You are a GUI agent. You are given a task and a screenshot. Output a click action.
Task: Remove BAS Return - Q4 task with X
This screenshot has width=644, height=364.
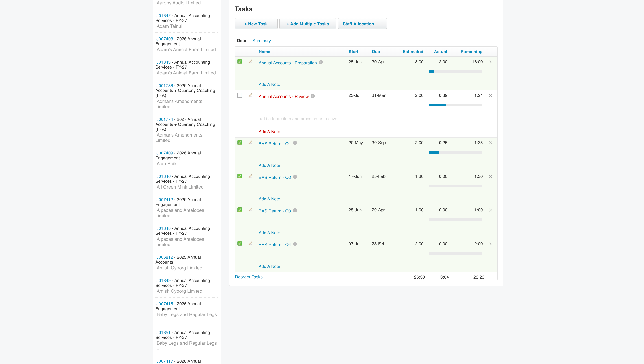click(491, 244)
